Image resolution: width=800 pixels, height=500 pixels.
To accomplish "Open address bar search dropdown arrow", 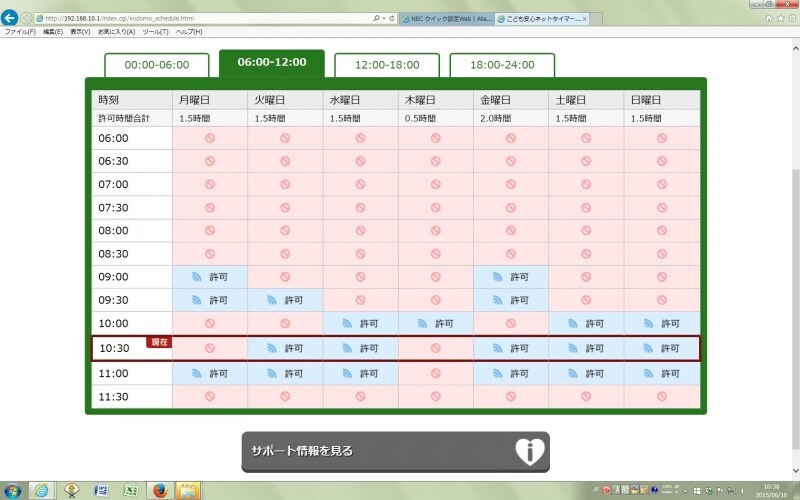I will [384, 18].
